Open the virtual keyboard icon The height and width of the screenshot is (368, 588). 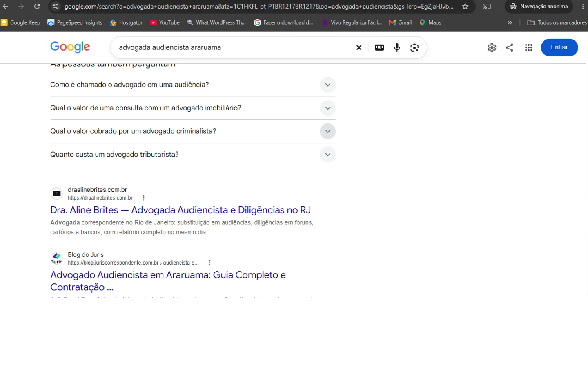pyautogui.click(x=379, y=47)
